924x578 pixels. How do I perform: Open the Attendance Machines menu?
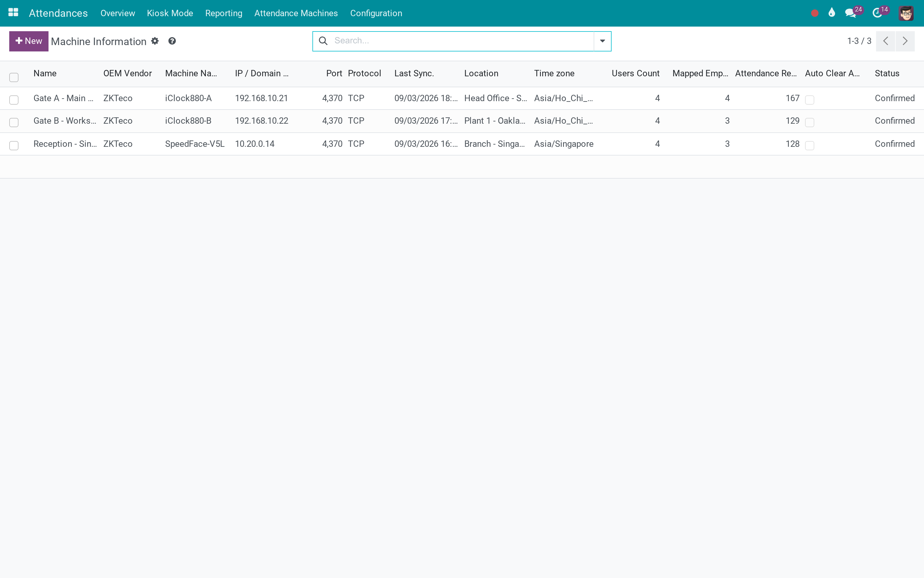(x=296, y=13)
